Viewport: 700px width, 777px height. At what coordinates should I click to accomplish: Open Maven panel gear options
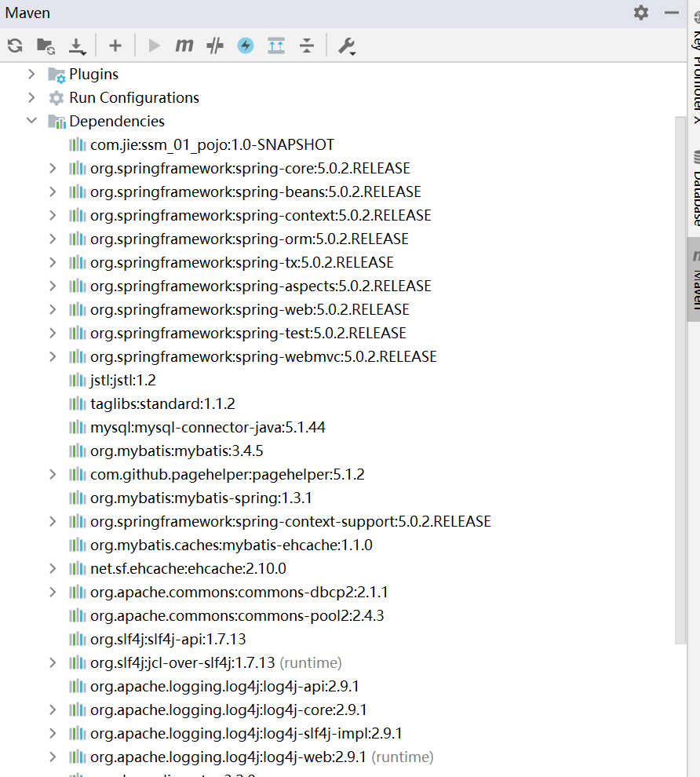(641, 13)
